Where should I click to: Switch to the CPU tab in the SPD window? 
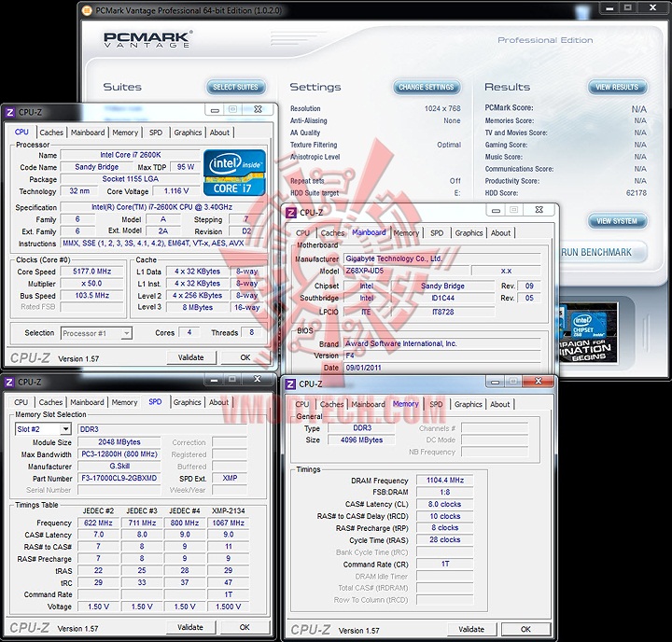point(21,402)
